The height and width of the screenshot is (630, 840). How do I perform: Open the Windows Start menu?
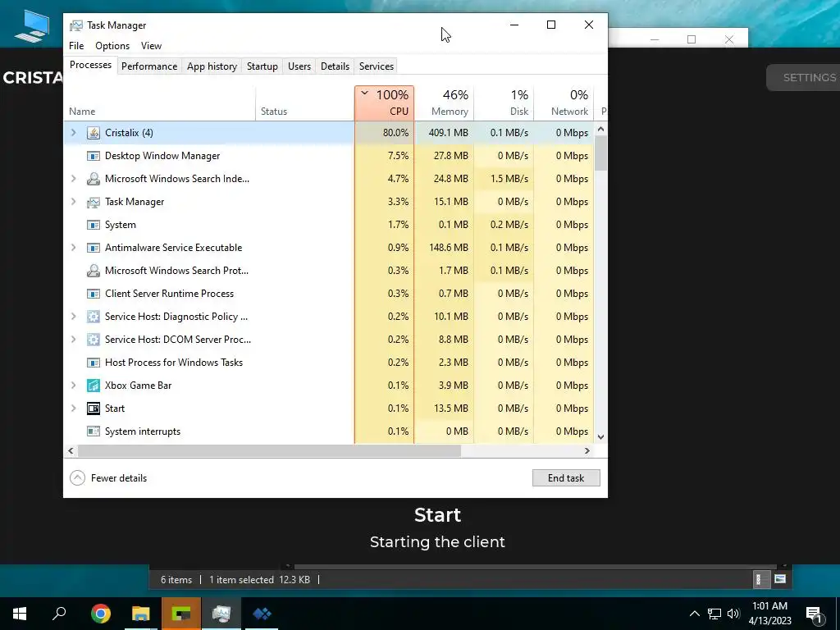tap(20, 614)
